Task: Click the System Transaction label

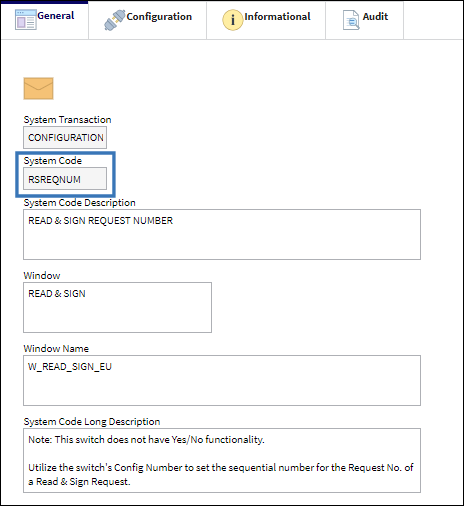Action: [67, 120]
